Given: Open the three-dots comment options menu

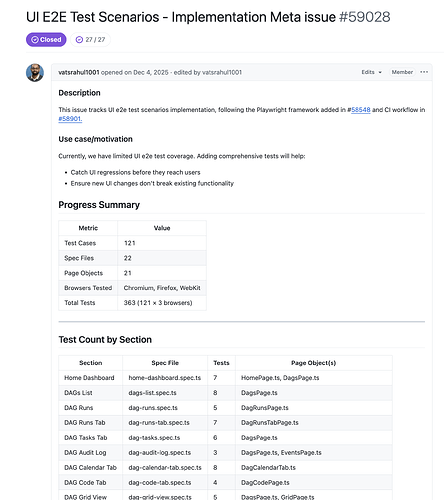Looking at the screenshot, I should (x=424, y=72).
